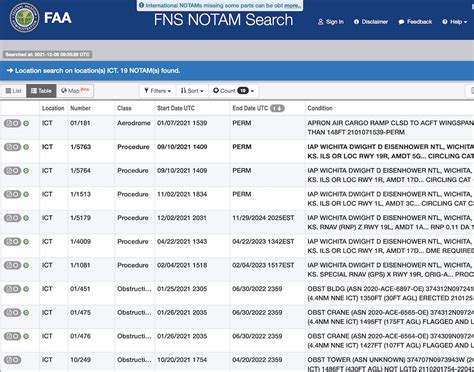
Task: Switch to the Map beta view tab
Action: 75,91
